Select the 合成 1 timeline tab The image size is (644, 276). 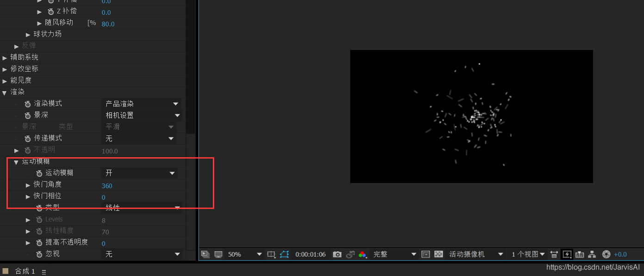(x=25, y=271)
